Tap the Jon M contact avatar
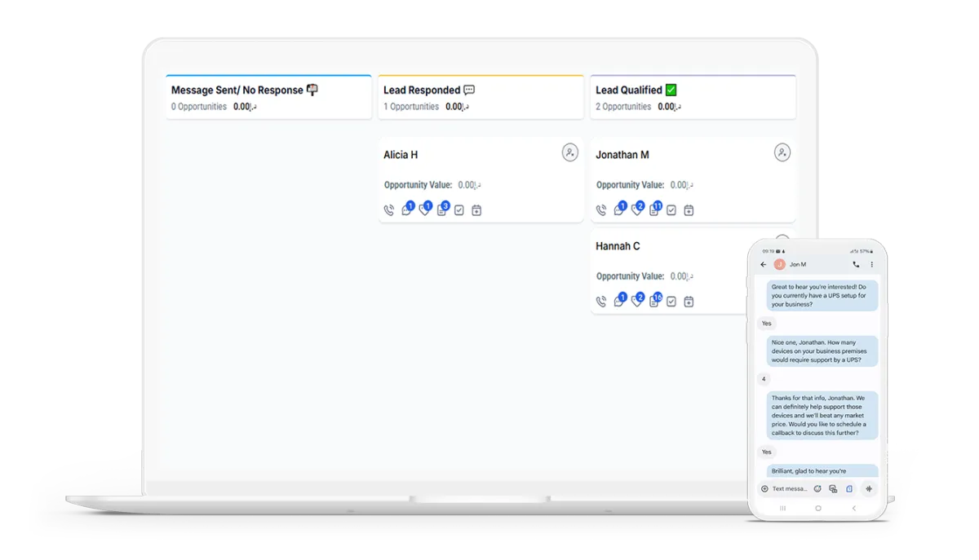Viewport: 979px width, 560px height. pos(779,264)
